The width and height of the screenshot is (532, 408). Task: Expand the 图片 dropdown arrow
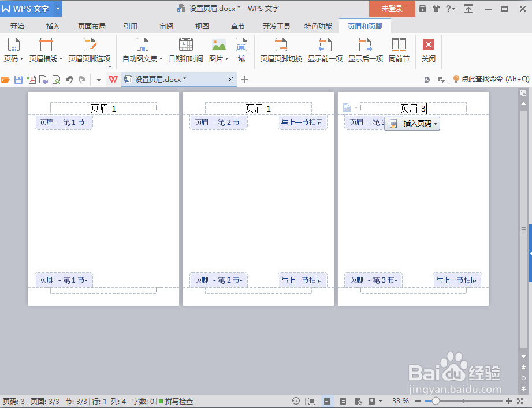[226, 59]
